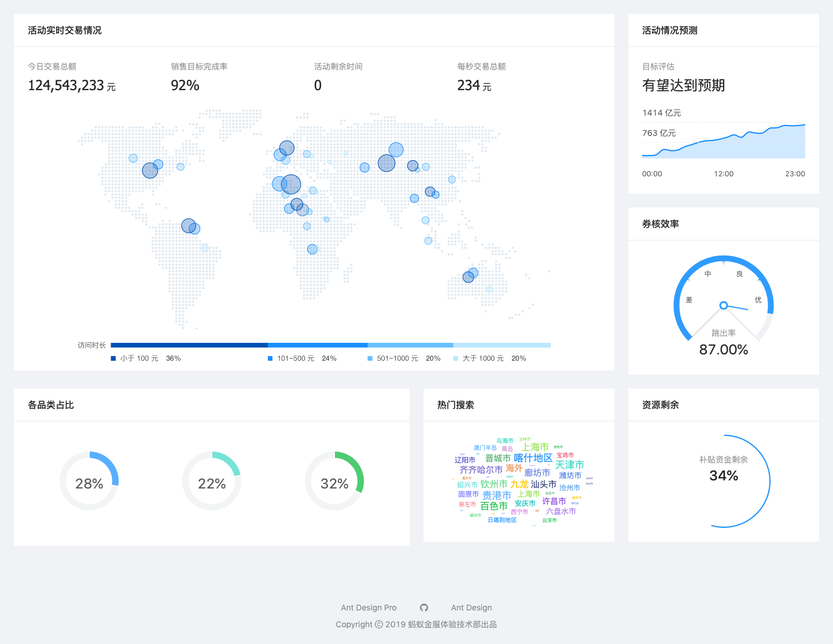Image resolution: width=833 pixels, height=644 pixels.
Task: Select 崇左市 in the word cloud
Action: pyautogui.click(x=467, y=505)
